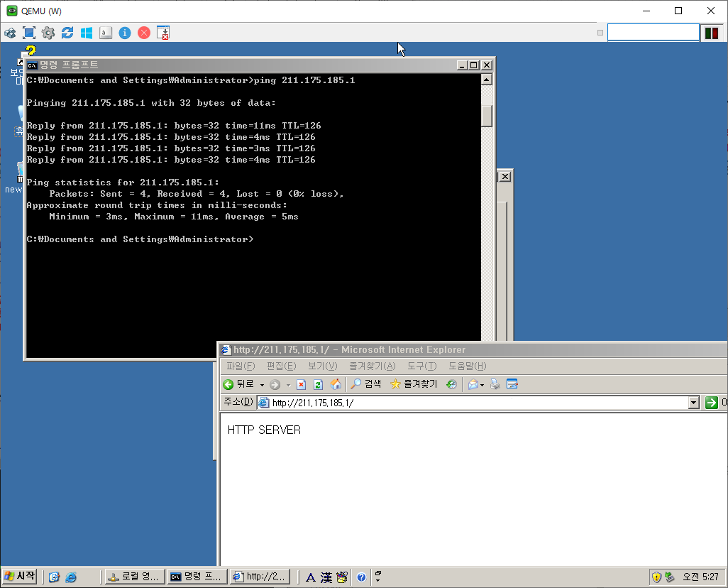This screenshot has height=588, width=728.
Task: Expand the IE address bar dropdown
Action: [694, 403]
